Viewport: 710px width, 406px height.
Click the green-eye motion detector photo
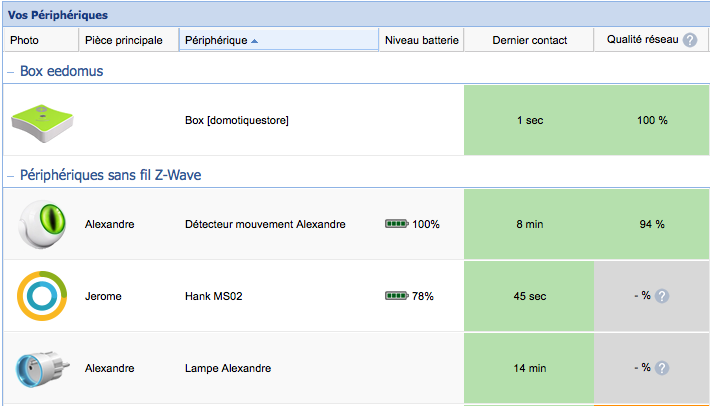click(x=43, y=224)
